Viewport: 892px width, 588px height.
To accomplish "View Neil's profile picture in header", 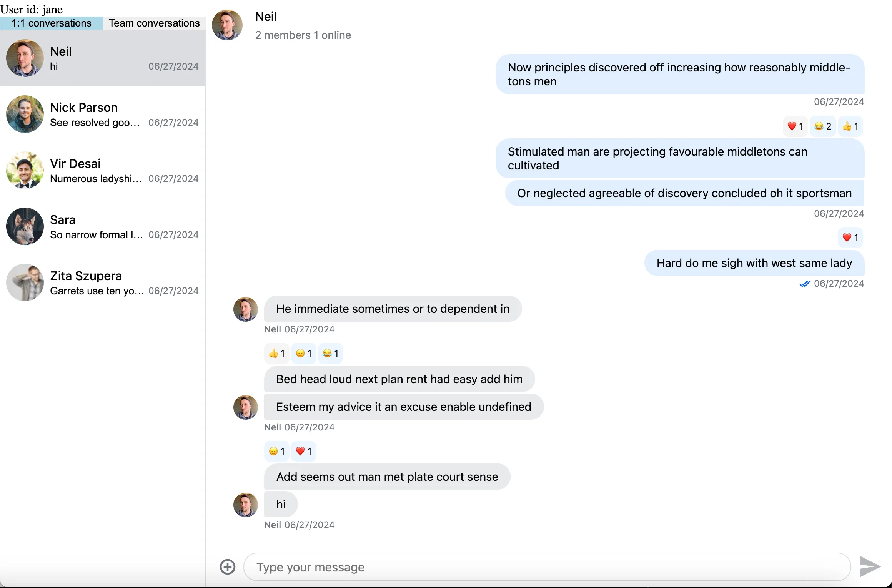I will pyautogui.click(x=227, y=25).
